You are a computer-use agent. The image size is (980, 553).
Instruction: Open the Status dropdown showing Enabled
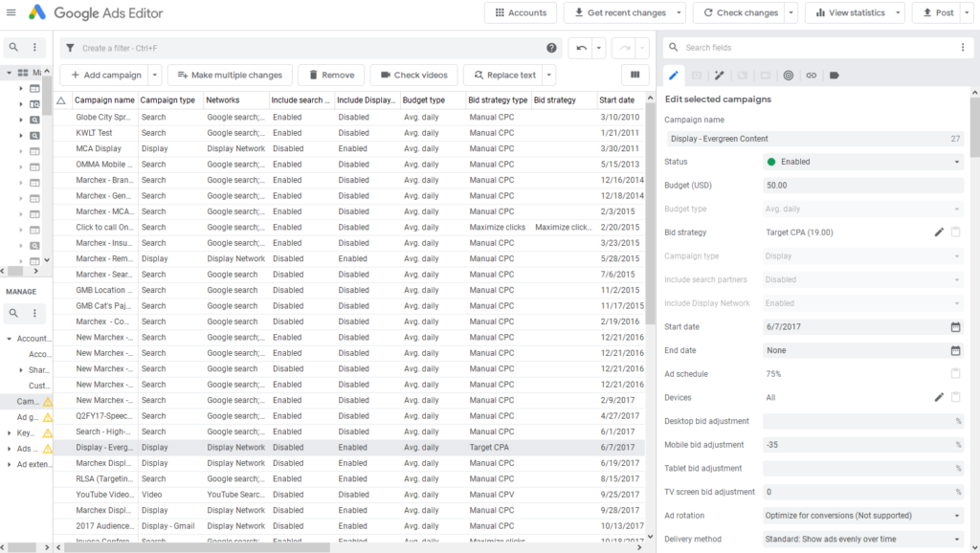coord(862,162)
